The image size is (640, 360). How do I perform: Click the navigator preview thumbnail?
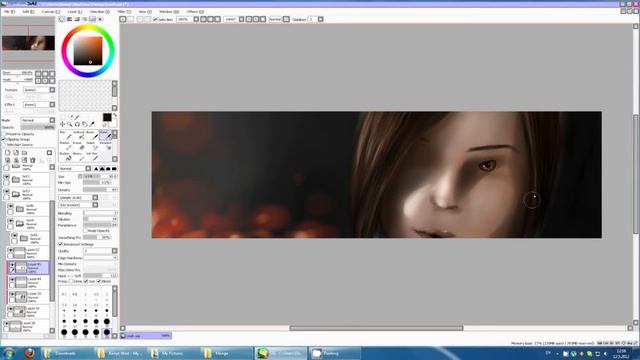[x=28, y=43]
